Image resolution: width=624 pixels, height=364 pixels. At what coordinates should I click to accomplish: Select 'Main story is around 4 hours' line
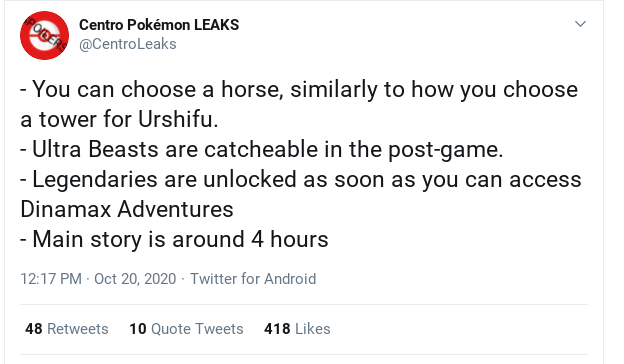pos(174,239)
